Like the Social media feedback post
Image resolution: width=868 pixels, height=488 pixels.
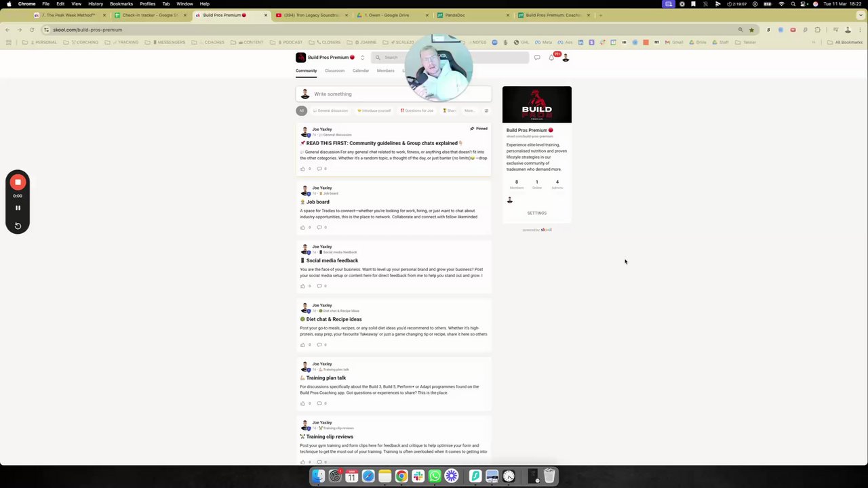tap(302, 286)
